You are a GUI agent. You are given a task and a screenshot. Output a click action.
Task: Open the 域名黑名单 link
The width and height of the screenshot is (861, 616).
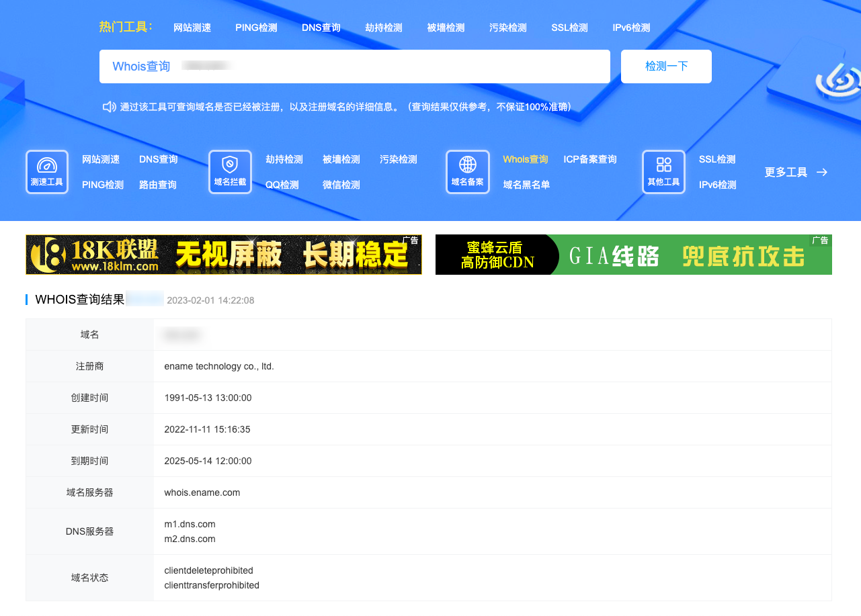pos(526,185)
